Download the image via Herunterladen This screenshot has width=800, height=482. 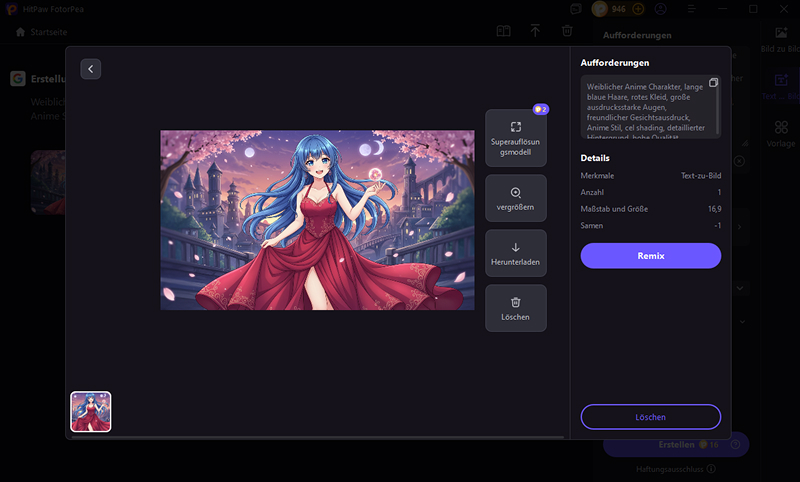[x=515, y=253]
